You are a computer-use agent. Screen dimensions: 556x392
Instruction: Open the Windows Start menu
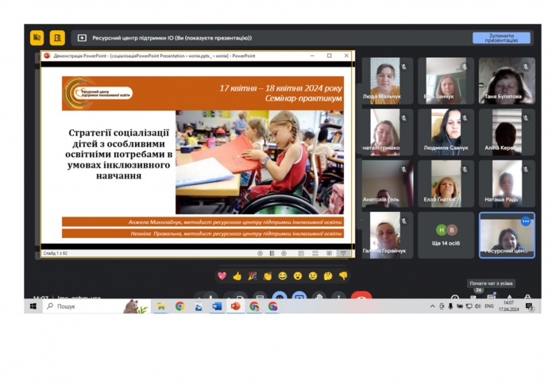pos(33,306)
